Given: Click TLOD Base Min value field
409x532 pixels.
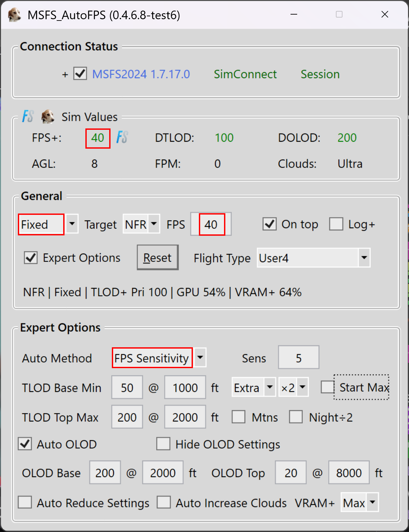Looking at the screenshot, I should click(127, 387).
